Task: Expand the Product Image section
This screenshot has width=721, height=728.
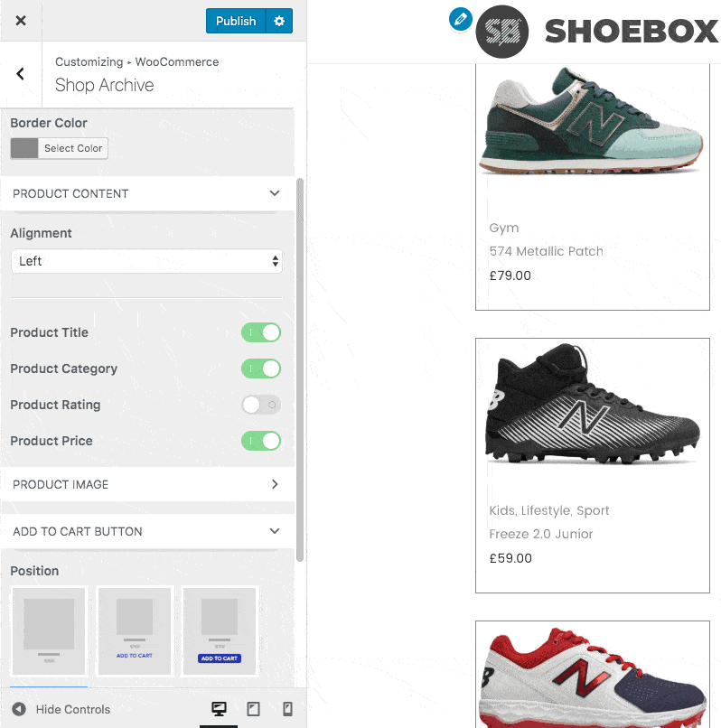Action: [275, 484]
